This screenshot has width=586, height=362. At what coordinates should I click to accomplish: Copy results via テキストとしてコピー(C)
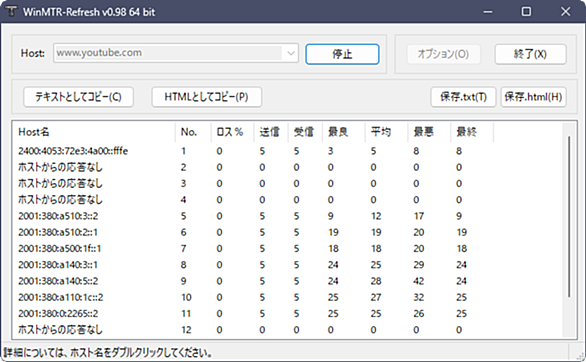[78, 97]
